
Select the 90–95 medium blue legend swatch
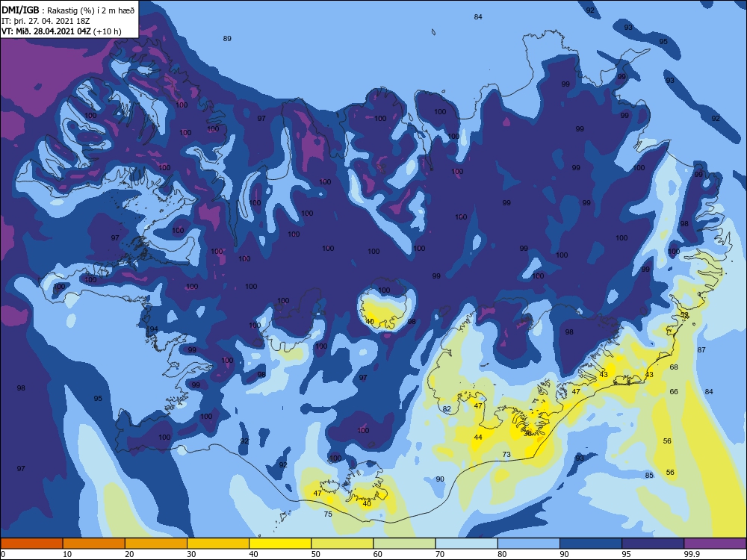point(591,544)
